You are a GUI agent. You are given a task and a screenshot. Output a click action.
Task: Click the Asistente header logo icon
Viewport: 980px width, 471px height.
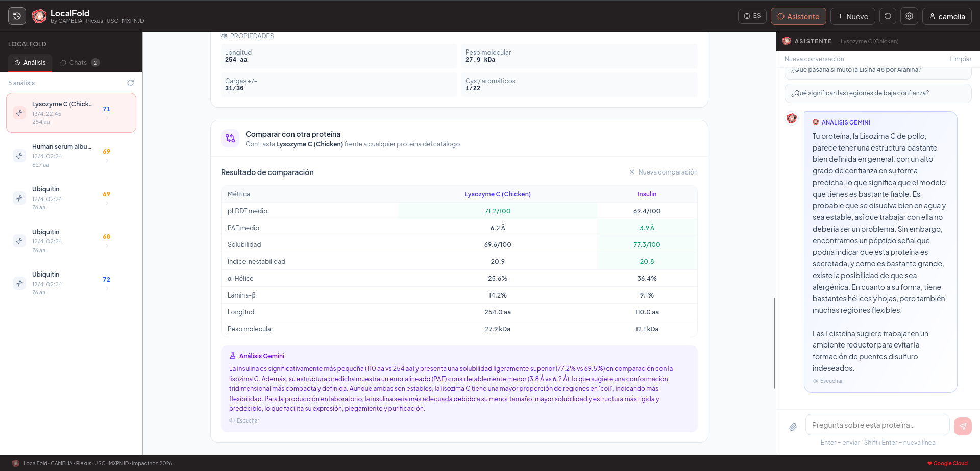(x=787, y=41)
